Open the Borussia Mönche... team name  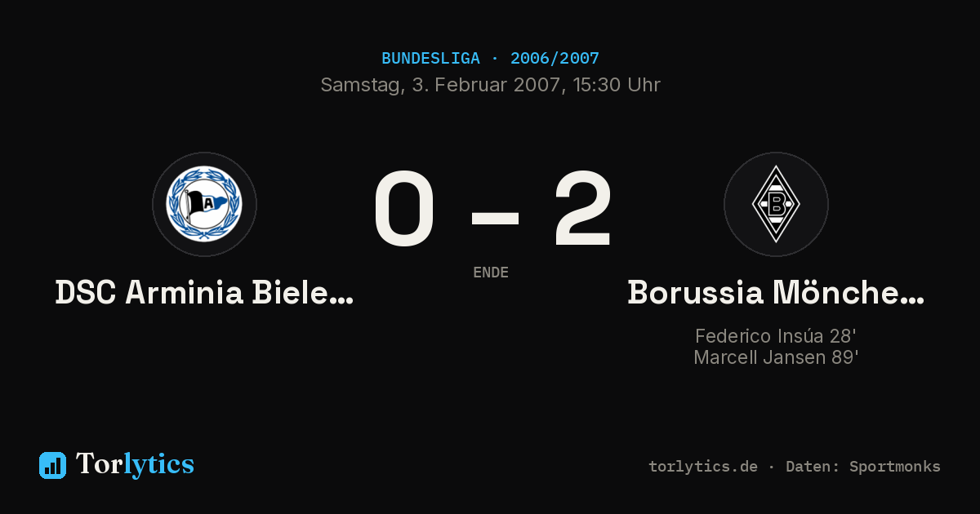776,292
